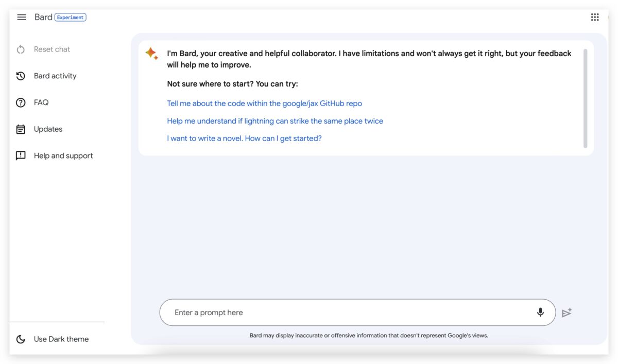Open the Google apps grid icon
The width and height of the screenshot is (618, 364).
595,17
